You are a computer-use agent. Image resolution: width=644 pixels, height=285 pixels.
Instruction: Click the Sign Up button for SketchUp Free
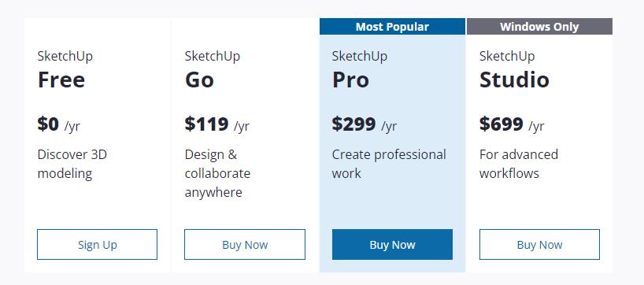(x=97, y=244)
